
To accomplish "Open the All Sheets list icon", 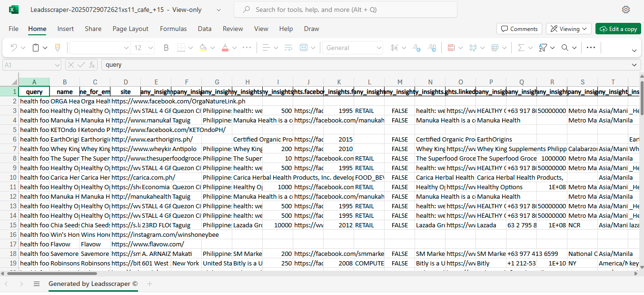I will coord(37,284).
